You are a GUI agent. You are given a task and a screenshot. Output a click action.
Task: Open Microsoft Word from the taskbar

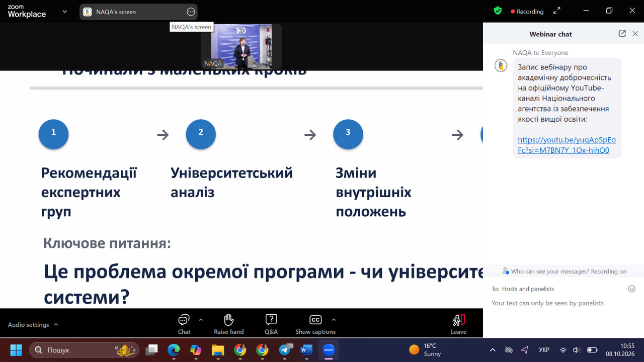click(306, 350)
